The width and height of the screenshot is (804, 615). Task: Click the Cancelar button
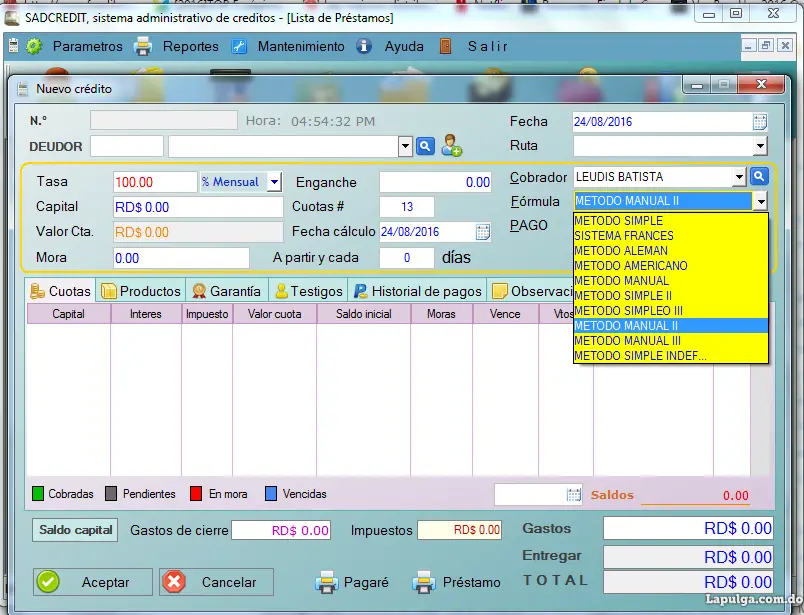(x=216, y=582)
